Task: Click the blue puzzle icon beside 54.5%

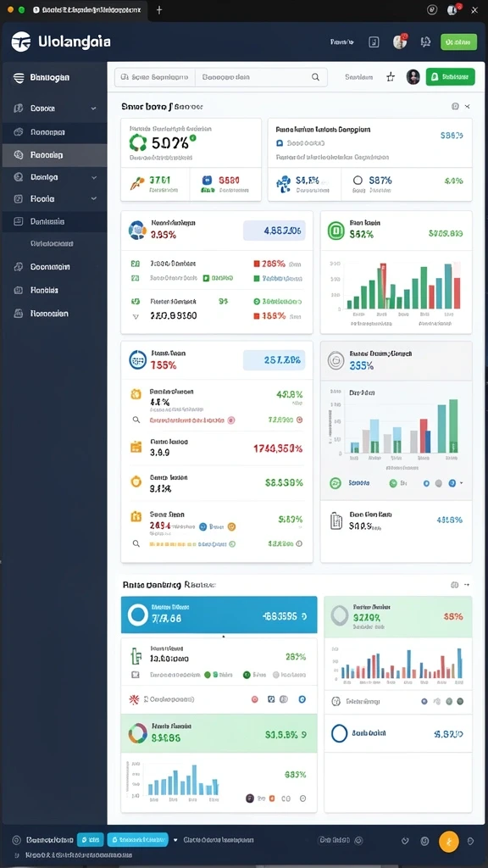Action: 283,182
